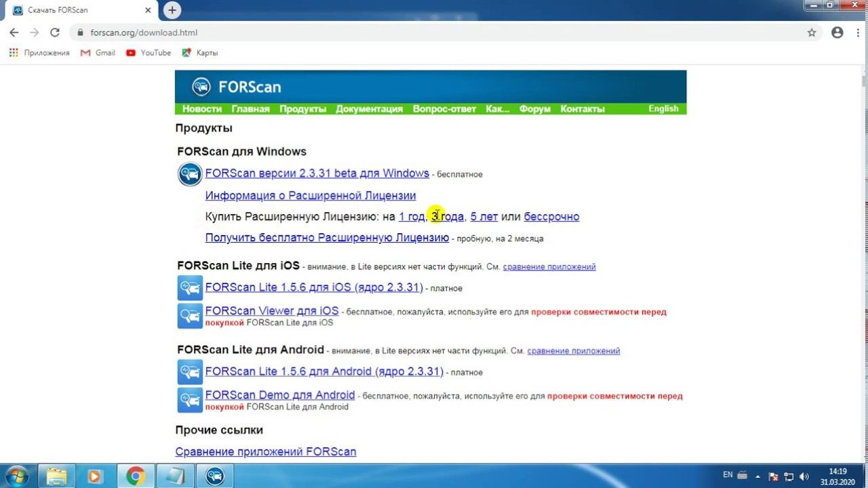The width and height of the screenshot is (868, 488).
Task: Switch to Chrome in taskbar
Action: click(x=135, y=476)
